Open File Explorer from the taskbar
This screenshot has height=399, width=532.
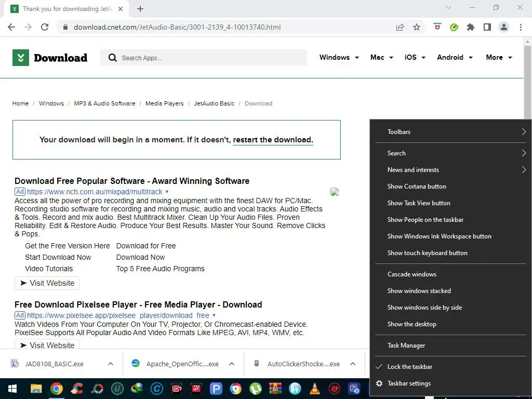coord(36,389)
